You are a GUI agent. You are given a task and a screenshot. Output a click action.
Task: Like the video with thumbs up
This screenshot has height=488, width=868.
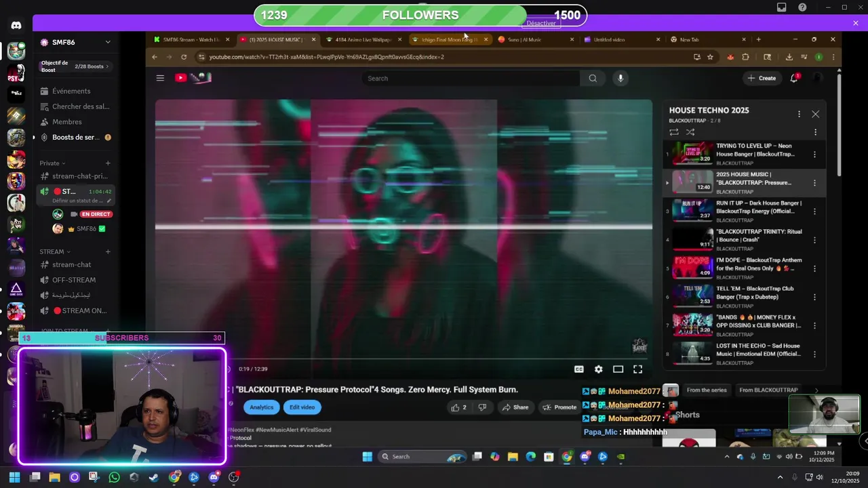[x=458, y=407]
